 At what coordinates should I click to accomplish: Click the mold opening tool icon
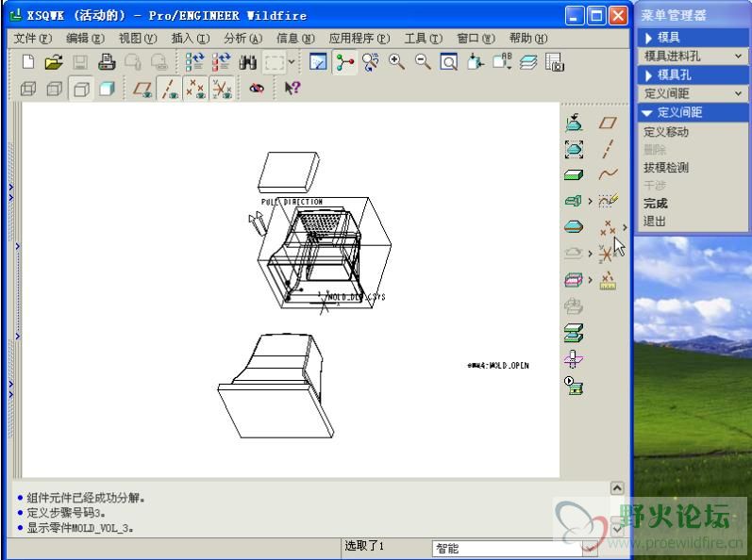(574, 333)
